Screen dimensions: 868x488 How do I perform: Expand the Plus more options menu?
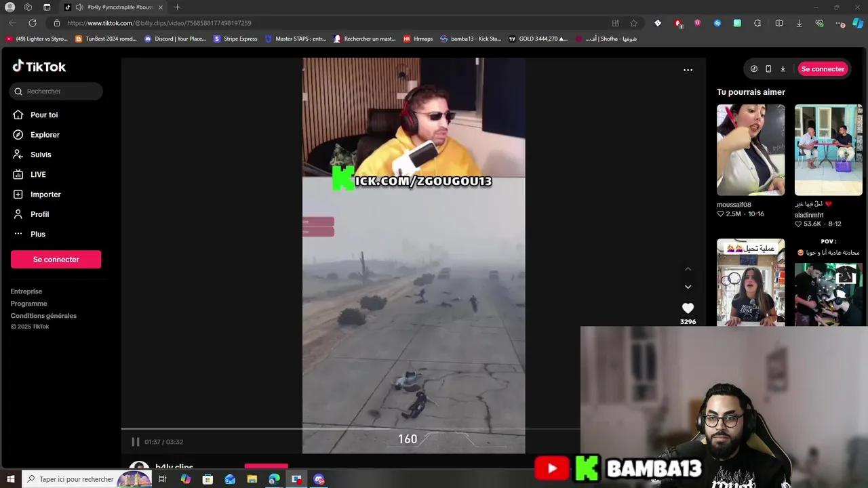click(28, 234)
